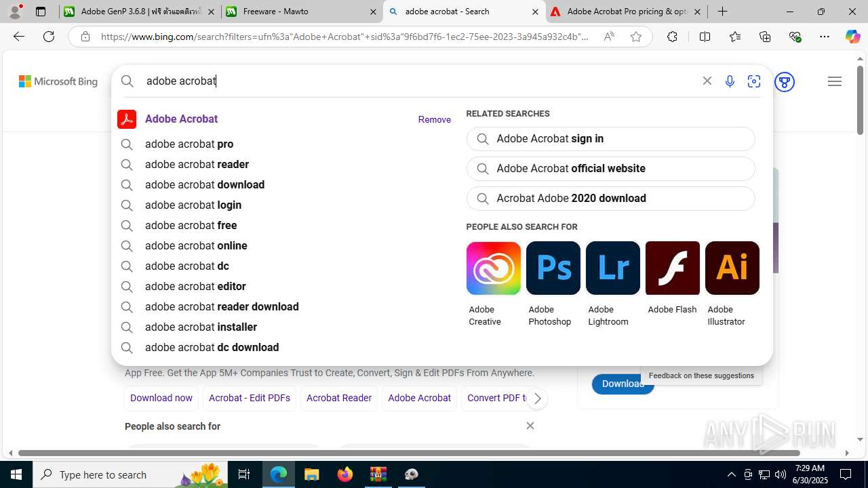Open Split screen view
This screenshot has height=488, width=868.
pyautogui.click(x=705, y=37)
